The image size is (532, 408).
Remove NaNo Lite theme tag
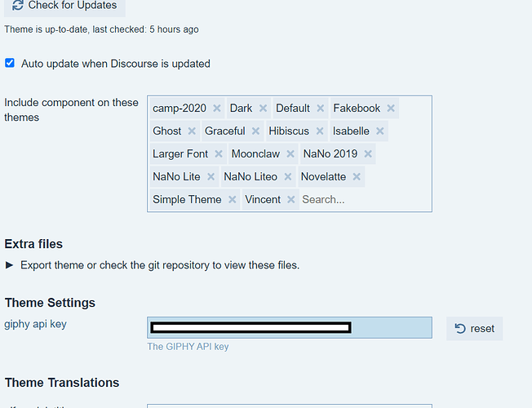[211, 176]
